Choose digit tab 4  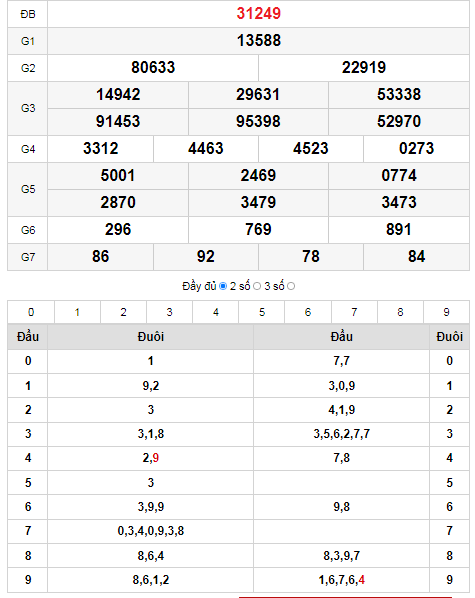click(216, 312)
